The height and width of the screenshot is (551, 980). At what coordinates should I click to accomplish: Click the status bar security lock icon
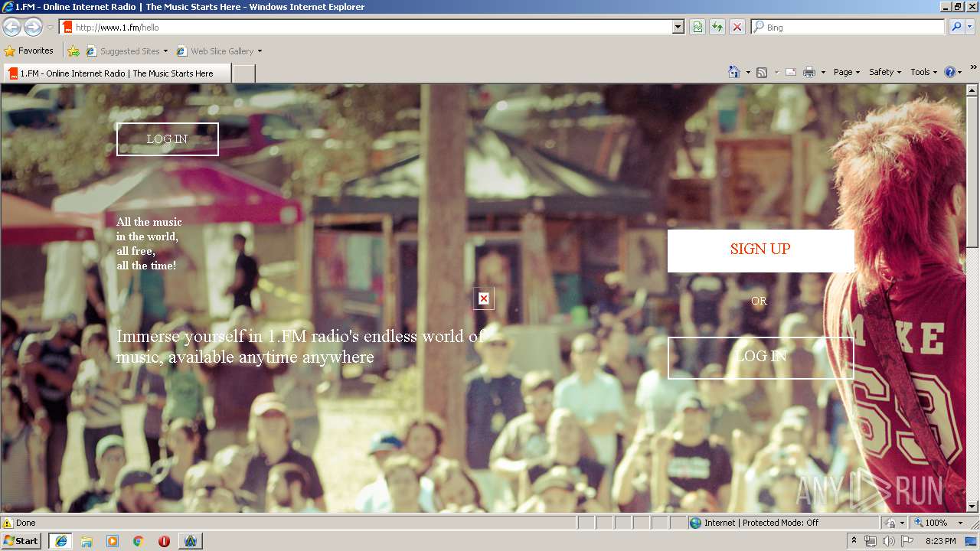tap(890, 523)
